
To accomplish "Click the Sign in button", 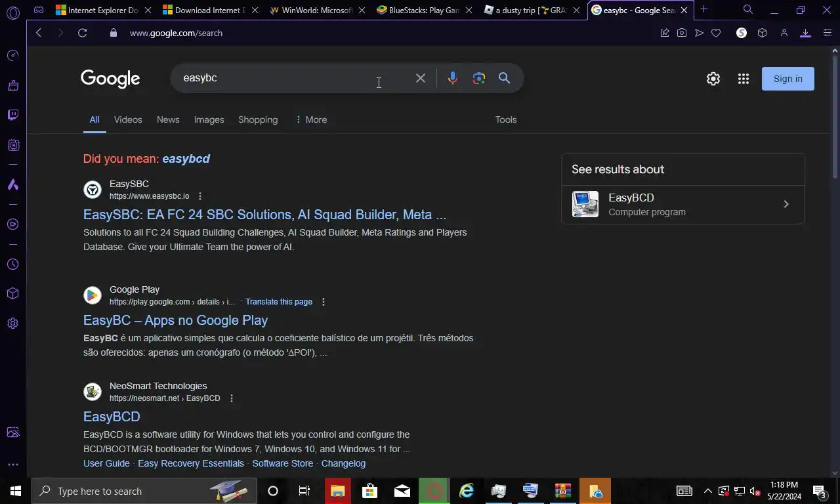I will click(787, 79).
